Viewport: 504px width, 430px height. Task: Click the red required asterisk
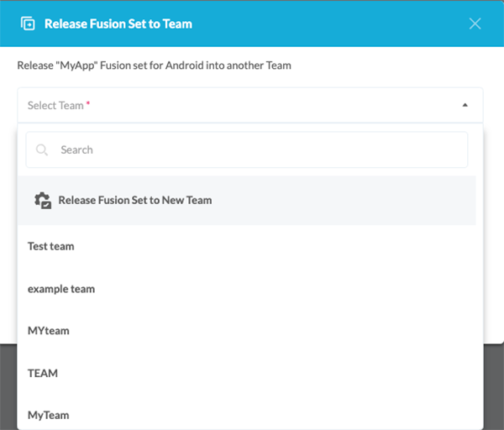click(x=88, y=104)
